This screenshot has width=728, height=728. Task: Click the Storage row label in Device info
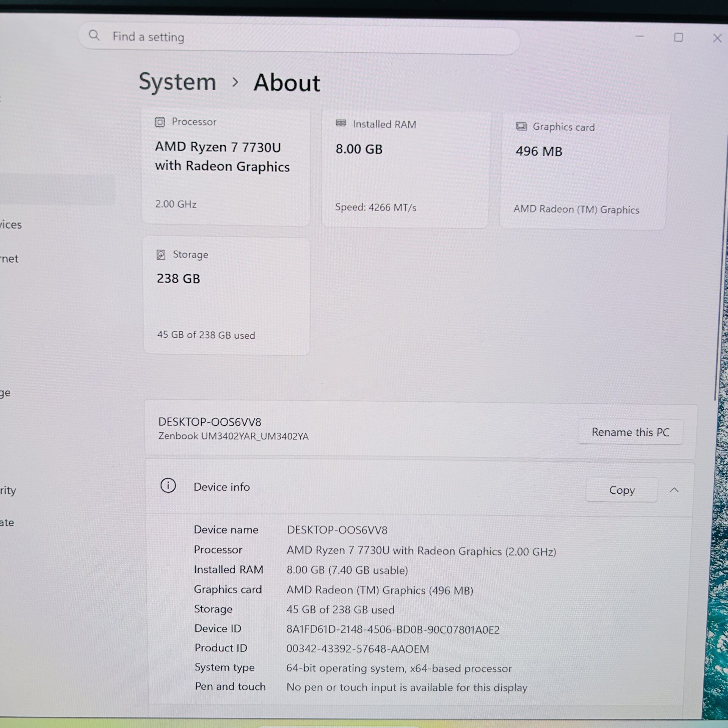coord(213,609)
